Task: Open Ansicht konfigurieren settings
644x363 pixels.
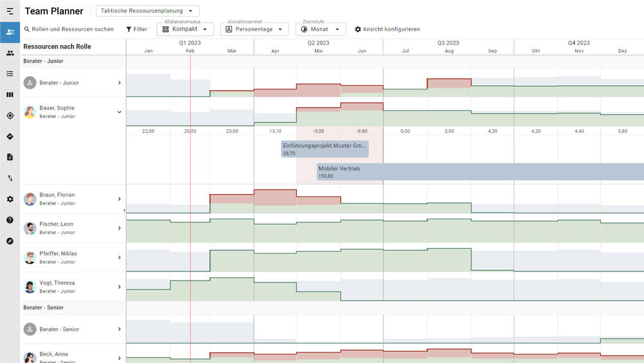Action: [x=387, y=29]
